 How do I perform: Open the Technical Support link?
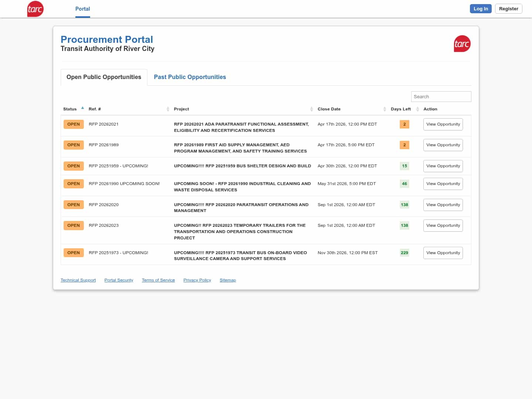78,280
